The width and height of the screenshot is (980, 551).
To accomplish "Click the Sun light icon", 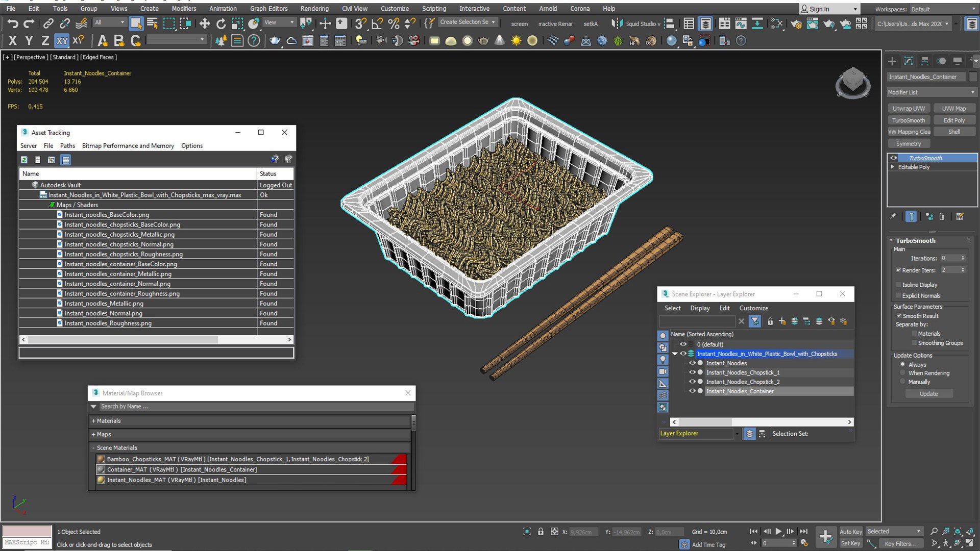I will point(516,41).
